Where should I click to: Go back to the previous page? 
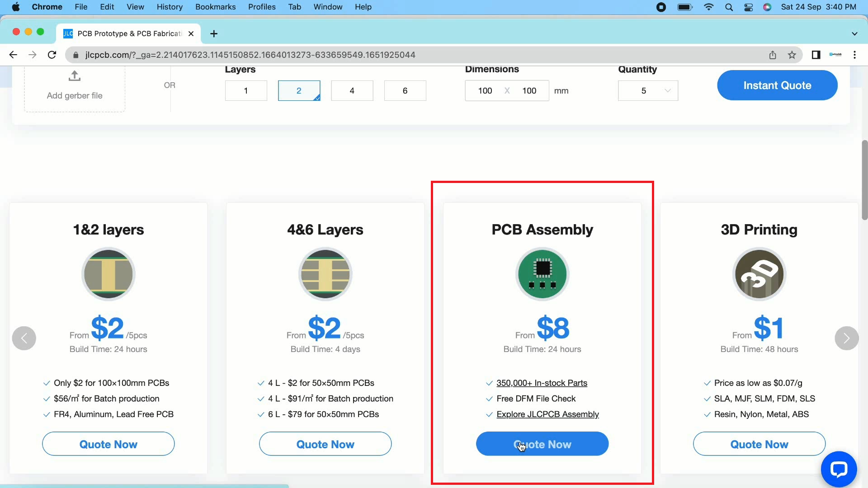(13, 55)
